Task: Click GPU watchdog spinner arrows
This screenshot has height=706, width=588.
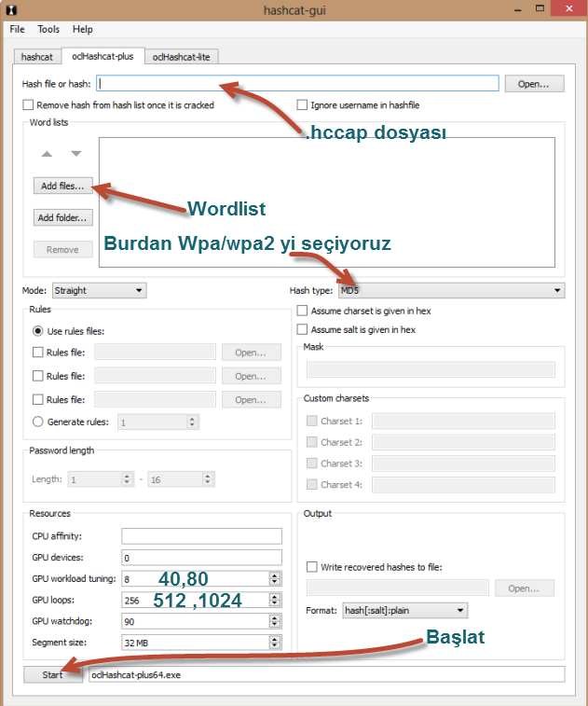Action: coord(275,621)
